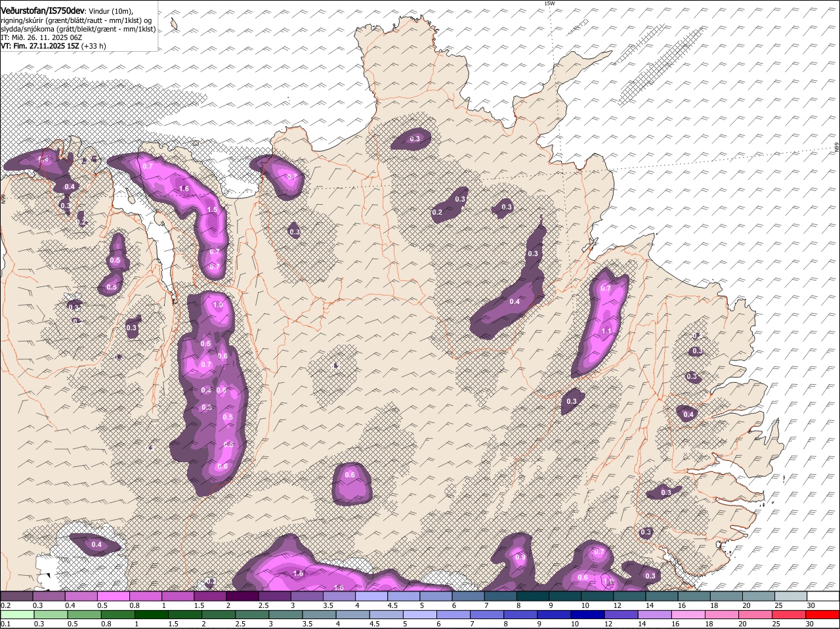Viewport: 840px width, 629px height.
Task: Select upper legend swatch between 6 and 7
Action: tap(469, 596)
